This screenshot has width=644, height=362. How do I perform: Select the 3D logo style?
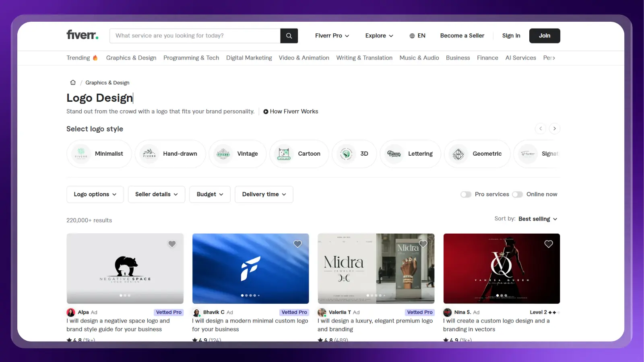click(x=354, y=154)
